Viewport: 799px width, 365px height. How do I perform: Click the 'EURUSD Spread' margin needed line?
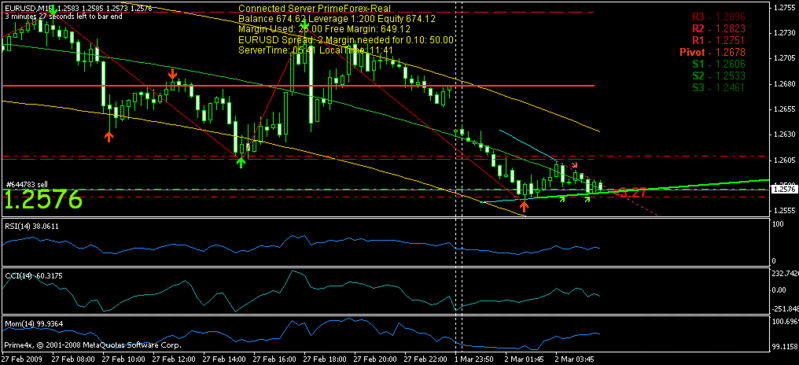click(346, 40)
